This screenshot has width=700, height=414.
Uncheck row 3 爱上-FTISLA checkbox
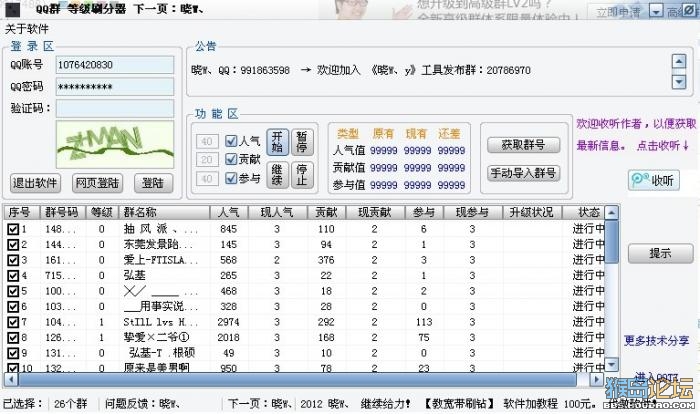pos(12,260)
